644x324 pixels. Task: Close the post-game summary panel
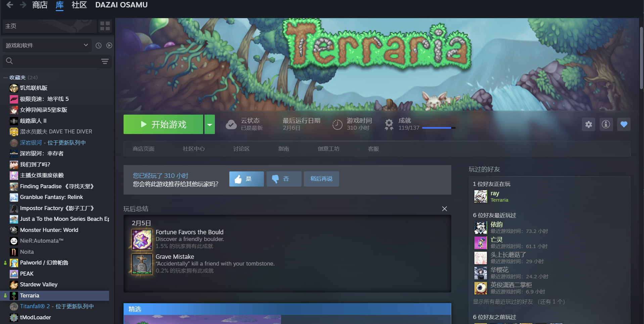pos(444,209)
